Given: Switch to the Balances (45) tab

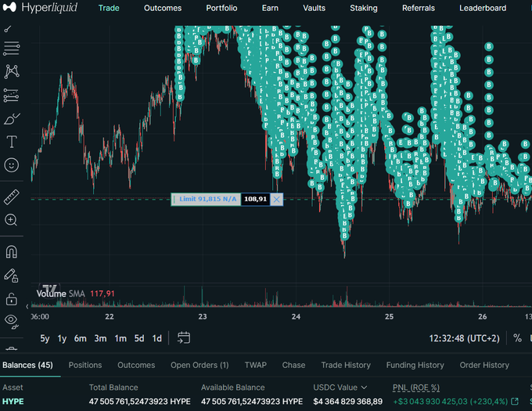Looking at the screenshot, I should coord(27,365).
